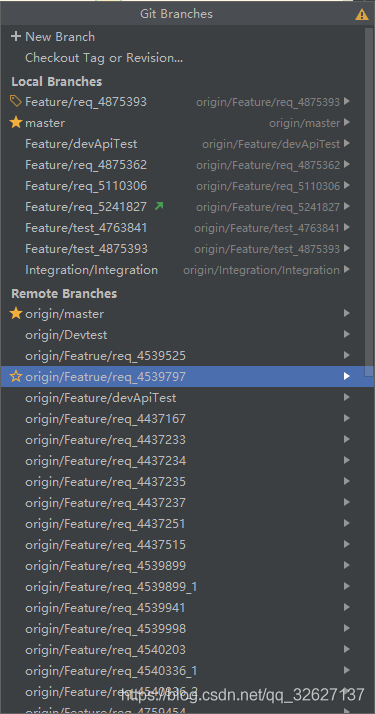This screenshot has height=714, width=375.
Task: Expand submenu arrow for local Feature/devApiTest
Action: click(x=347, y=143)
